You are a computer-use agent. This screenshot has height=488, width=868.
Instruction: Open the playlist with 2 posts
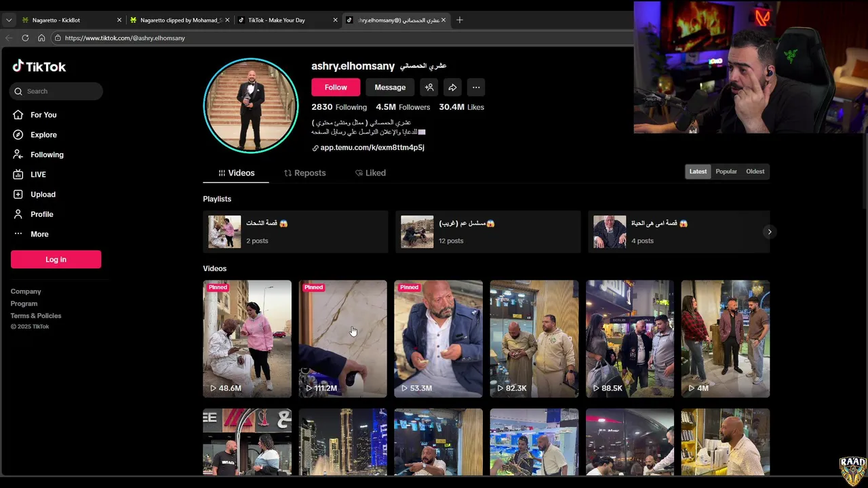(296, 232)
